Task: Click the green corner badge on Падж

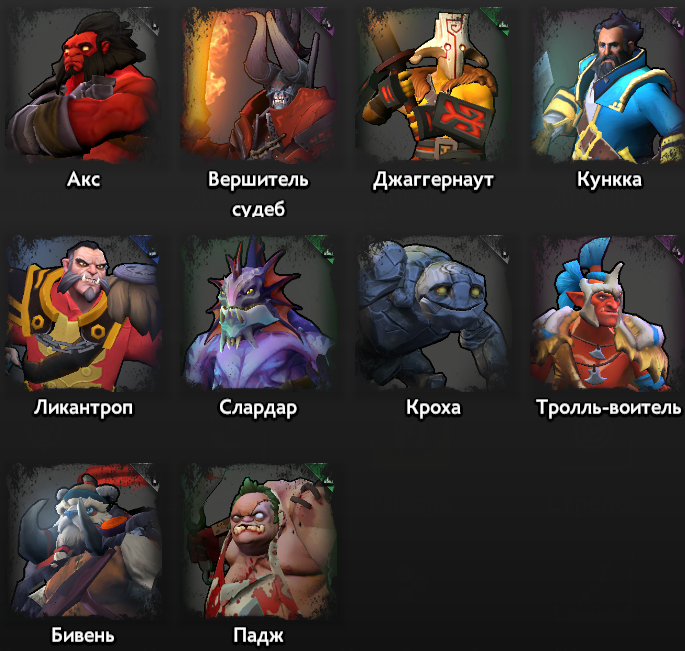Action: (x=325, y=474)
